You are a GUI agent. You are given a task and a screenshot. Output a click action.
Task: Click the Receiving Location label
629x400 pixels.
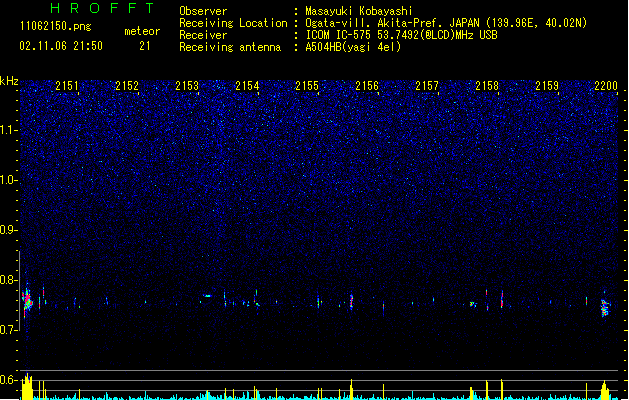(233, 23)
